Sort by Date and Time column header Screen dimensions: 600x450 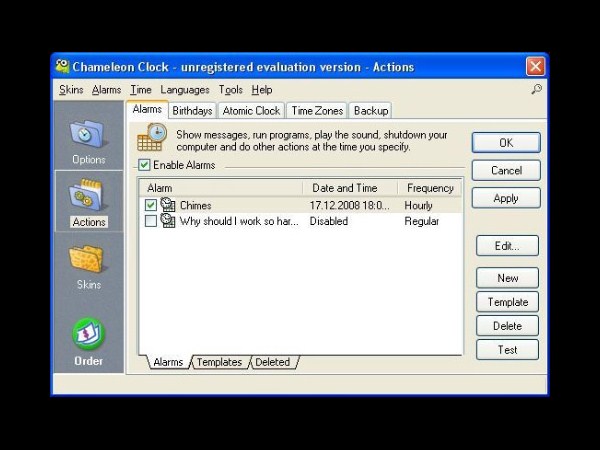click(349, 188)
